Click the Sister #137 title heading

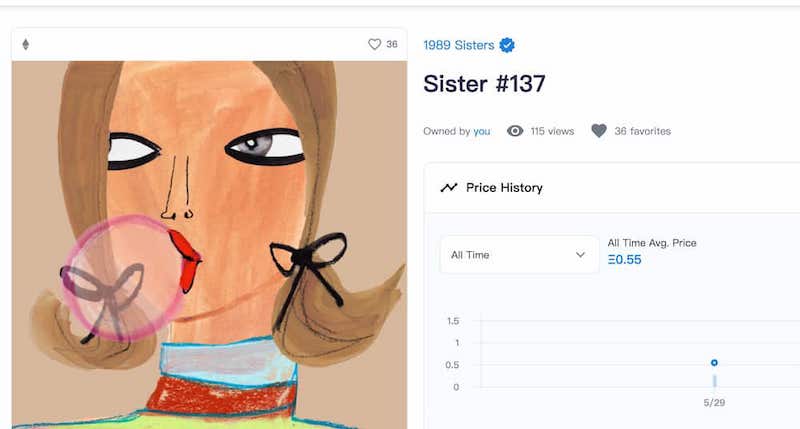coord(484,84)
